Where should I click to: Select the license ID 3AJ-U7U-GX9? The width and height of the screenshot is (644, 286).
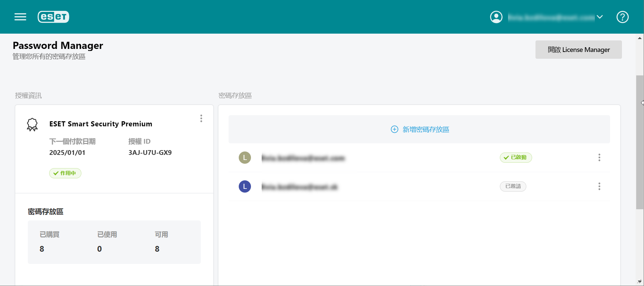pyautogui.click(x=150, y=153)
